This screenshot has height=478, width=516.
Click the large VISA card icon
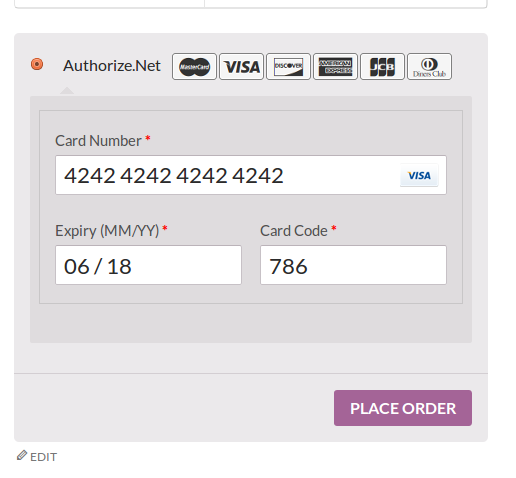(241, 67)
